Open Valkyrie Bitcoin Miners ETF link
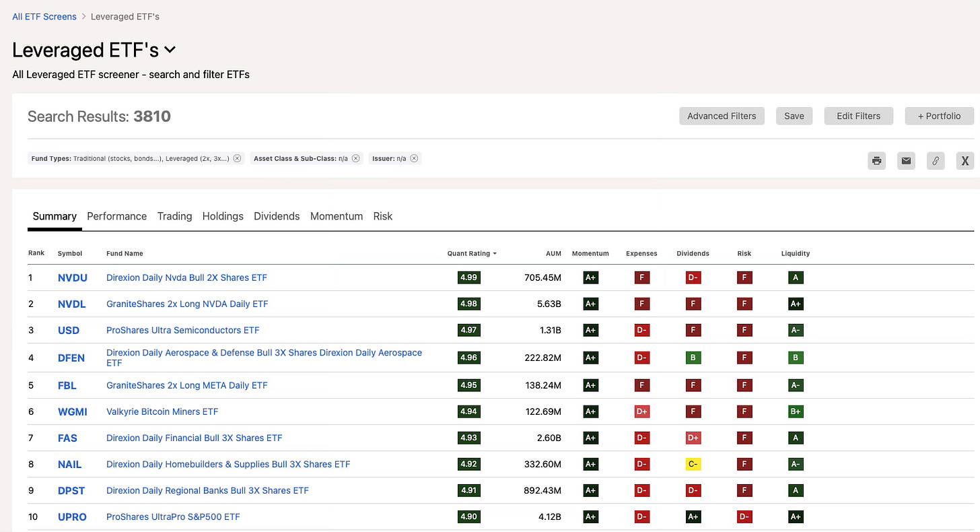The height and width of the screenshot is (532, 980). click(x=162, y=411)
